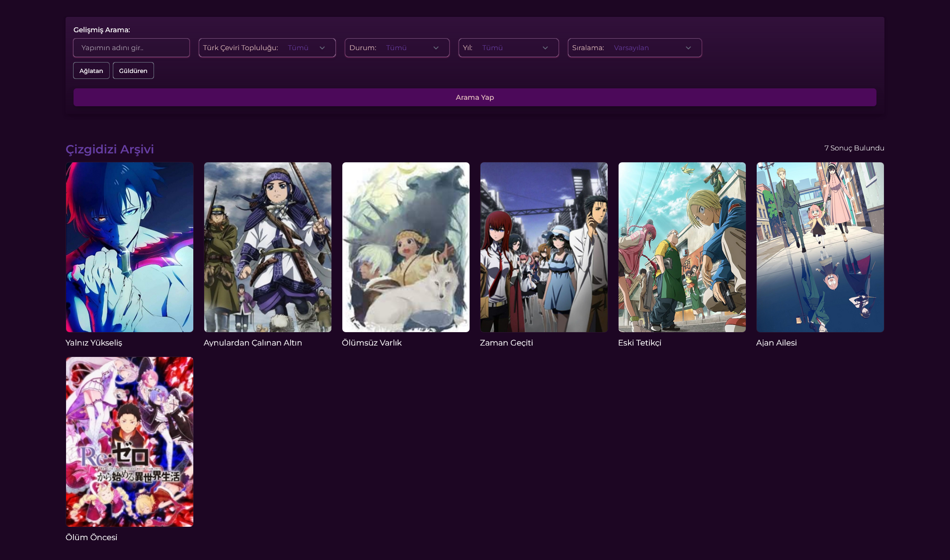Expand the Durum filter dropdown
Screen dimensions: 950x560
pyautogui.click(x=397, y=48)
